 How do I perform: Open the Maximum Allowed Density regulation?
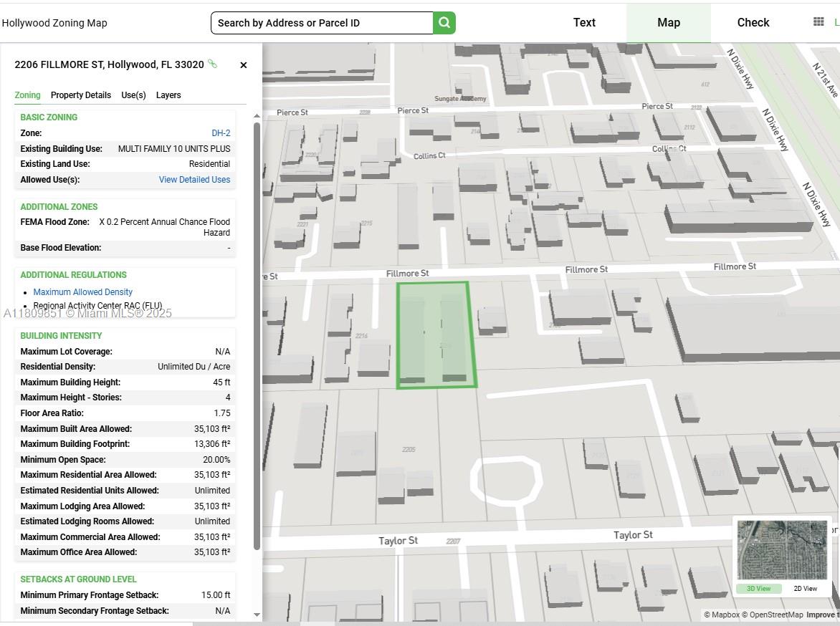pos(82,292)
